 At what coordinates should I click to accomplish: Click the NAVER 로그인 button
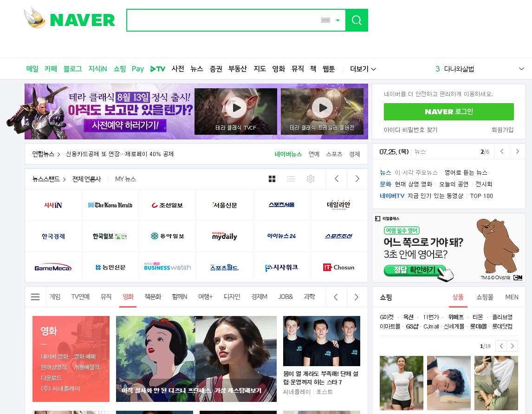[x=448, y=112]
